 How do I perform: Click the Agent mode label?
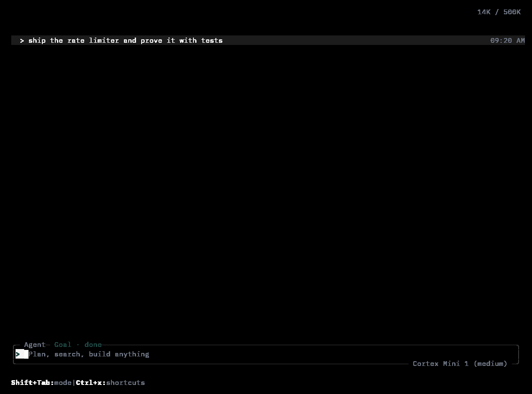[x=35, y=345]
